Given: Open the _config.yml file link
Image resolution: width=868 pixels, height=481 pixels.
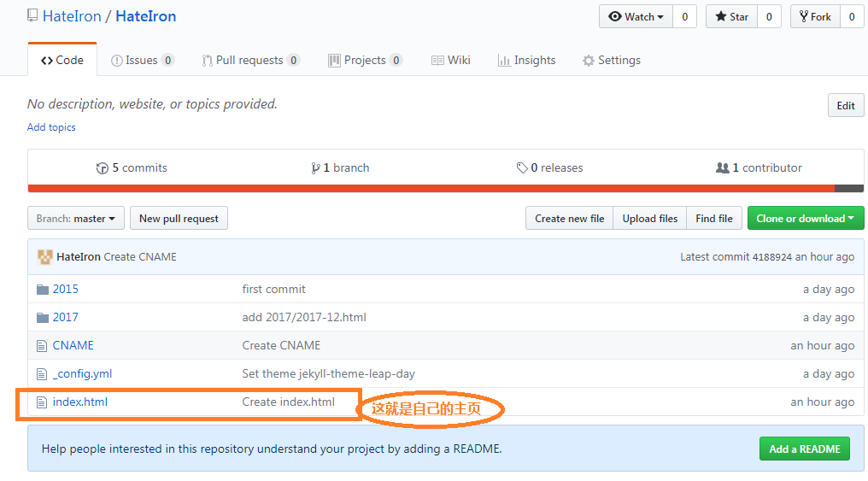Looking at the screenshot, I should [x=83, y=374].
